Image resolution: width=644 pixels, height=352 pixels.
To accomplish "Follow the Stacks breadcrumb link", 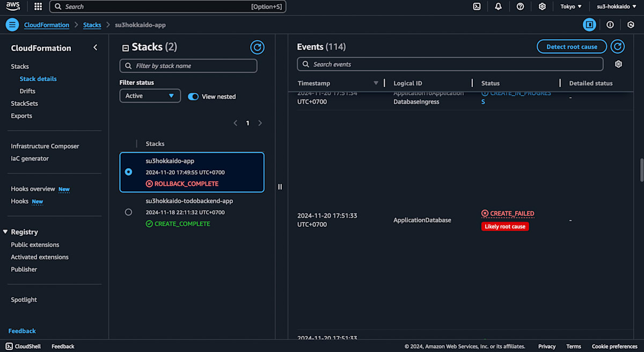I will click(x=92, y=25).
